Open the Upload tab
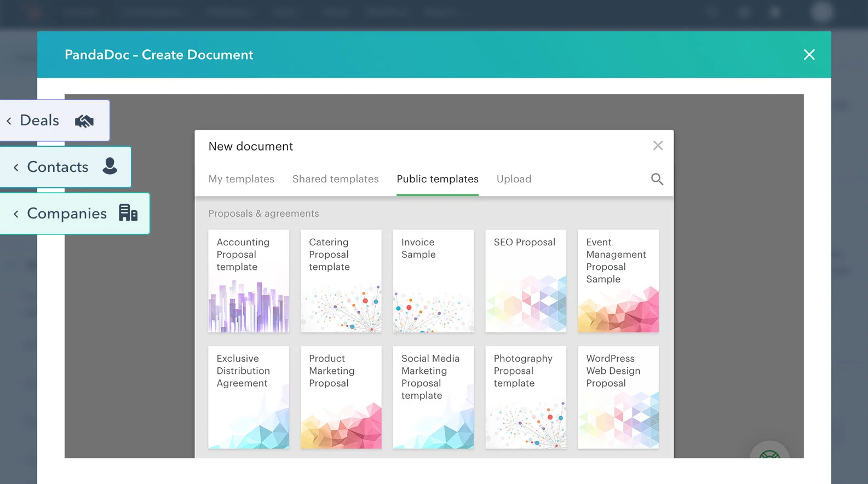The image size is (868, 484). click(x=514, y=179)
